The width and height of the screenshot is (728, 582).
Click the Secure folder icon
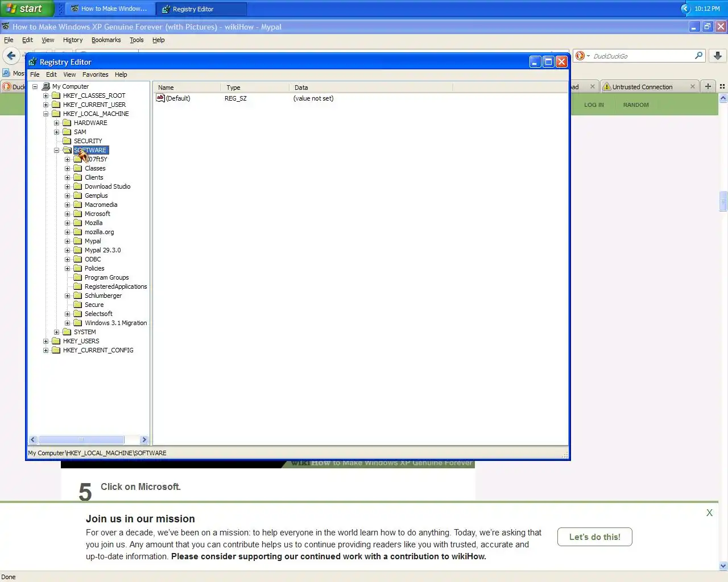[78, 305]
